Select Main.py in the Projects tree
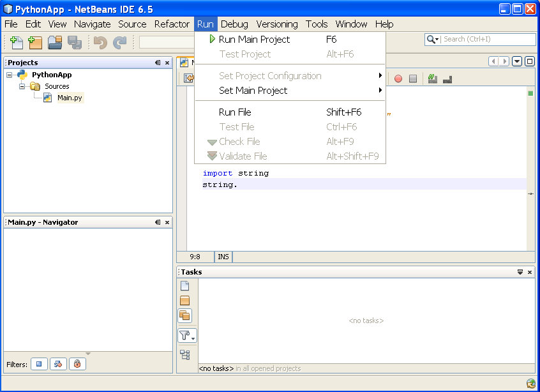 69,98
